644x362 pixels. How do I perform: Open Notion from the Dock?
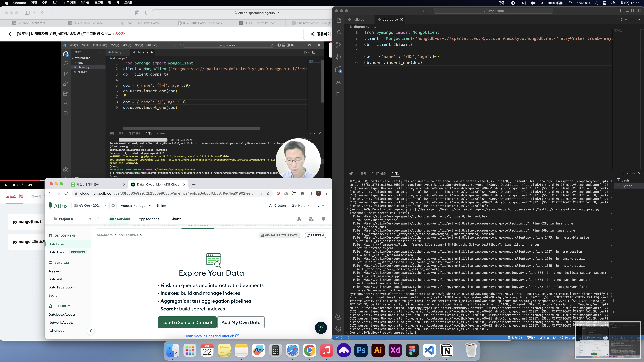pyautogui.click(x=447, y=350)
